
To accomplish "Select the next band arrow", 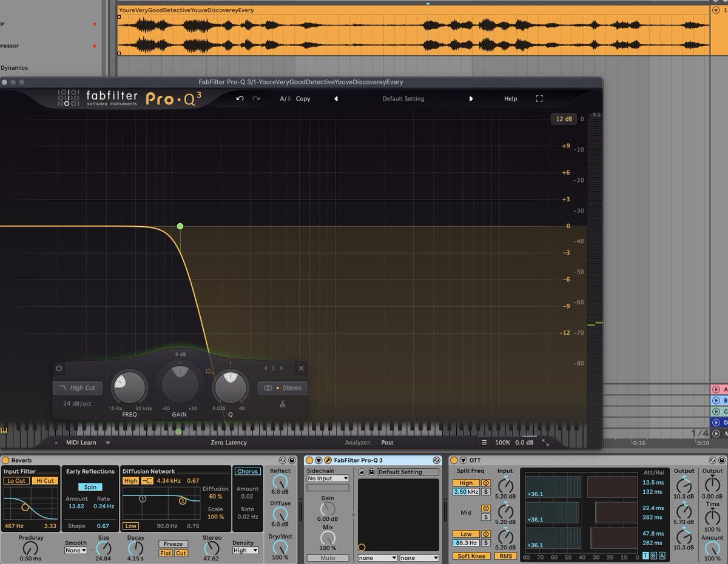I will (281, 368).
